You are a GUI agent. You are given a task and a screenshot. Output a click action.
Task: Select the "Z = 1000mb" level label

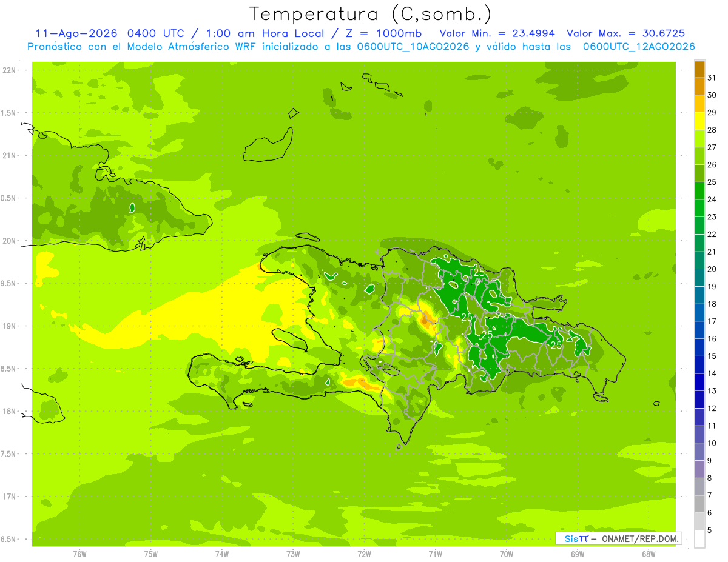tap(385, 33)
